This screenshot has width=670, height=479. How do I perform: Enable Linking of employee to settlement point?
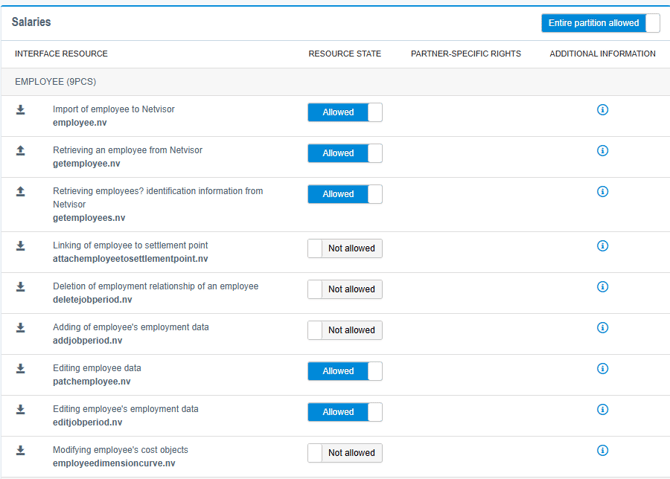345,248
